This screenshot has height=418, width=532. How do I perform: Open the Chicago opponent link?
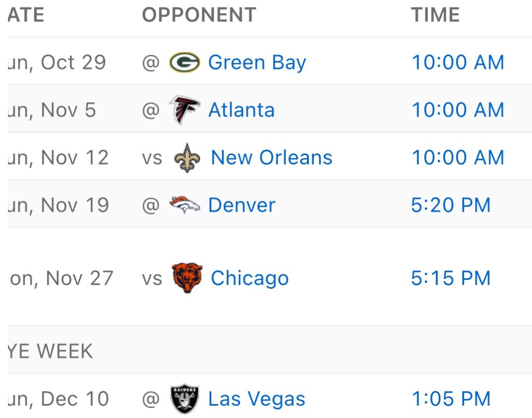pos(249,278)
